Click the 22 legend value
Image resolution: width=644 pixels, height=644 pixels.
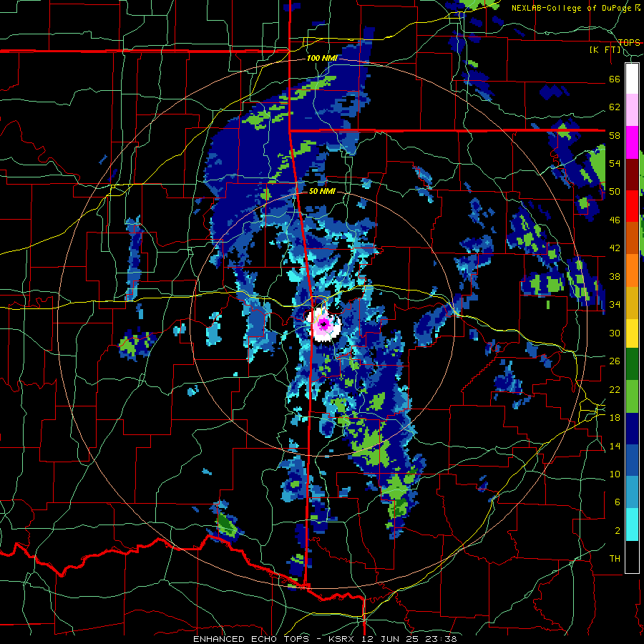tap(615, 389)
